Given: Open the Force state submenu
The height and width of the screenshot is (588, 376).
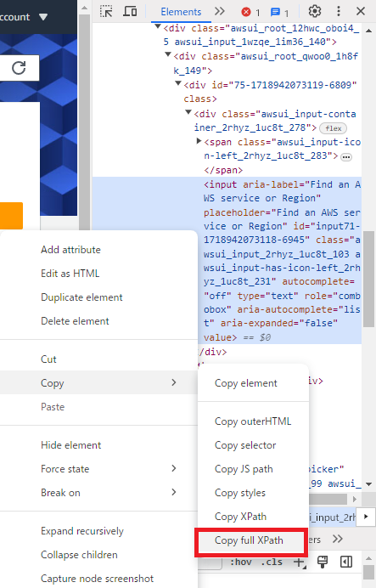Looking at the screenshot, I should 98,469.
